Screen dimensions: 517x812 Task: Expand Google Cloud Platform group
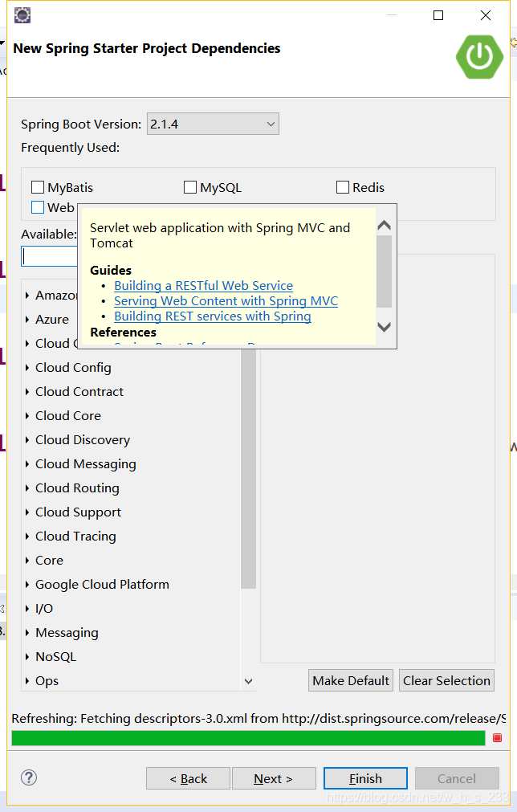click(x=27, y=585)
